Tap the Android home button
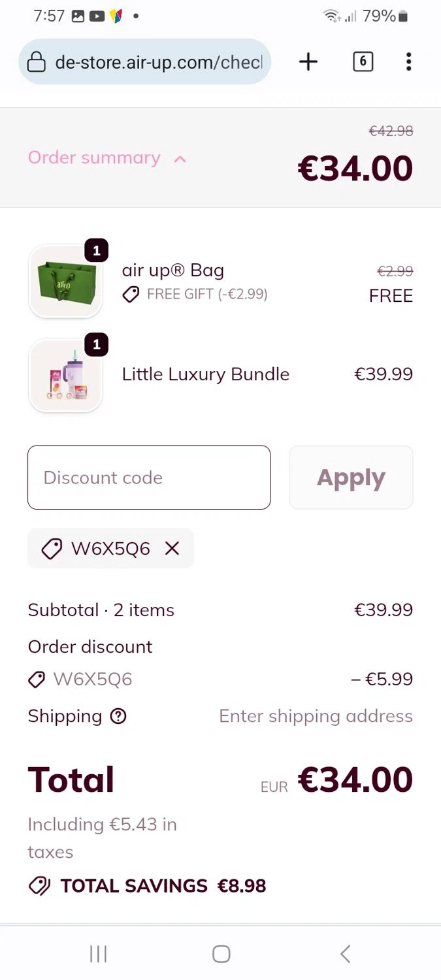This screenshot has height=980, width=441. (221, 954)
